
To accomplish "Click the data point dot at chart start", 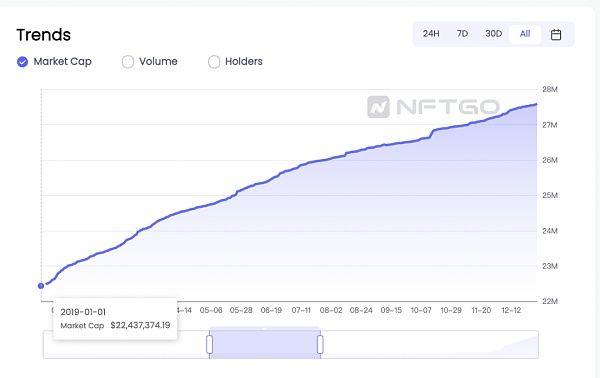I will point(41,286).
